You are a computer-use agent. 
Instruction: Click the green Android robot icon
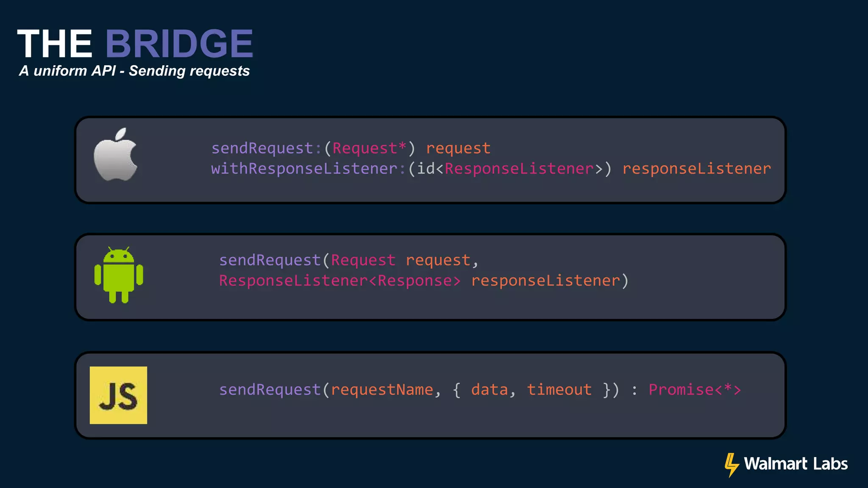(x=119, y=274)
